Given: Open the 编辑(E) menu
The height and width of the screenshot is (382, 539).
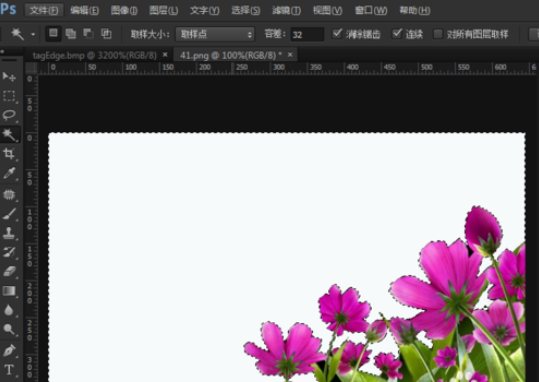Looking at the screenshot, I should point(85,10).
